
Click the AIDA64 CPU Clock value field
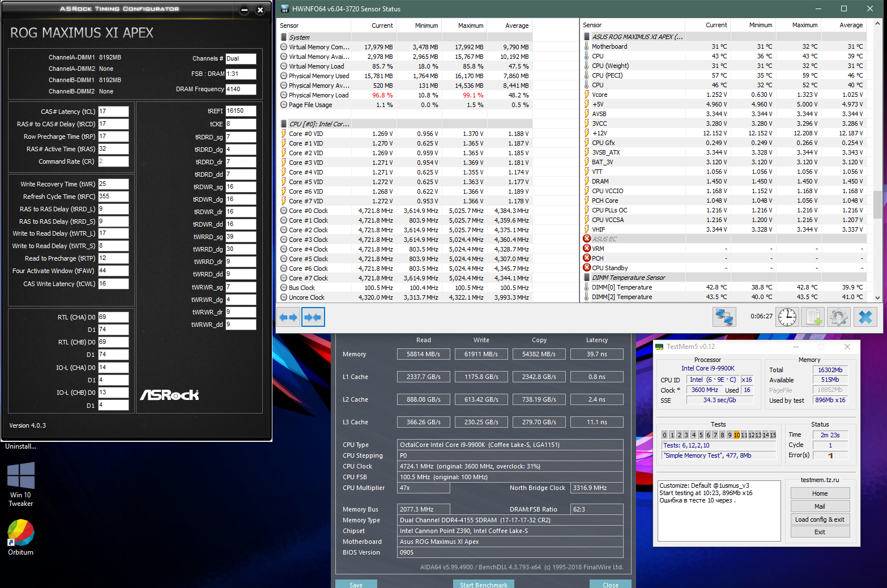click(x=510, y=466)
